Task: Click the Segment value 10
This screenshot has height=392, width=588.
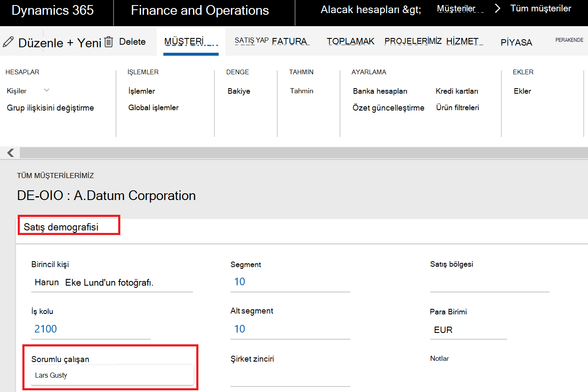Action: pyautogui.click(x=240, y=282)
